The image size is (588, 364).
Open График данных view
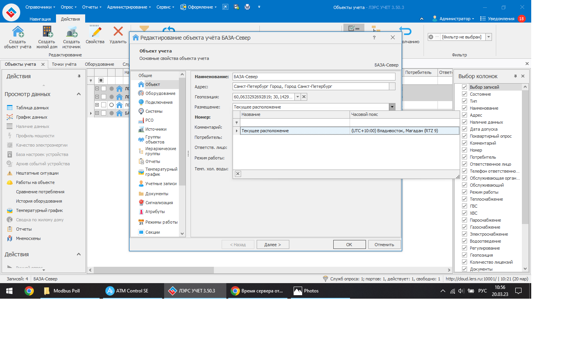click(x=31, y=117)
